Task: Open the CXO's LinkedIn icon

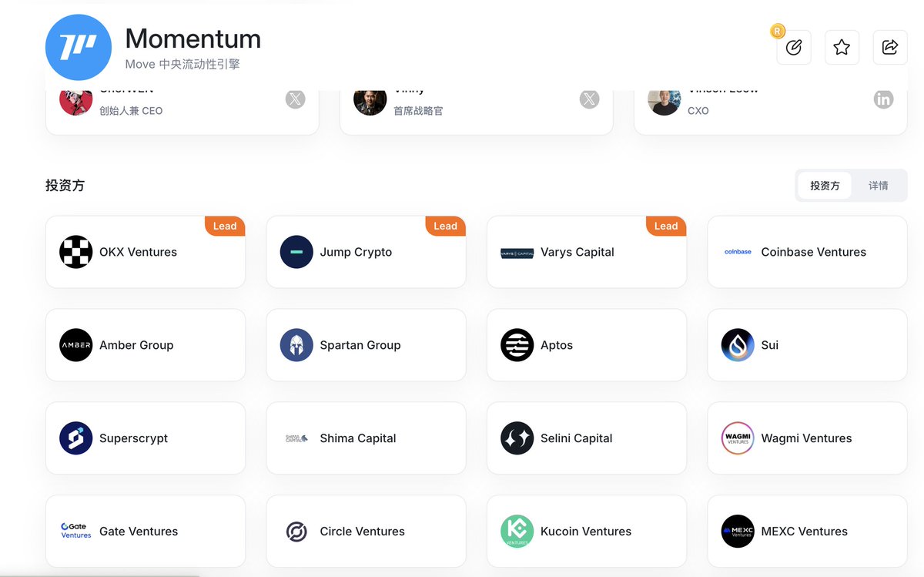Action: [884, 99]
